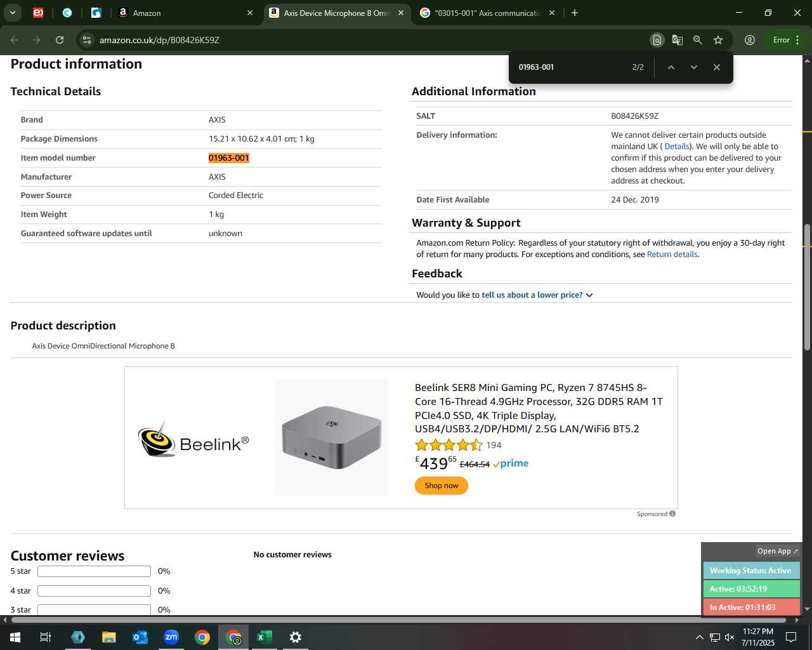Open Outlook from taskbar

(x=140, y=637)
